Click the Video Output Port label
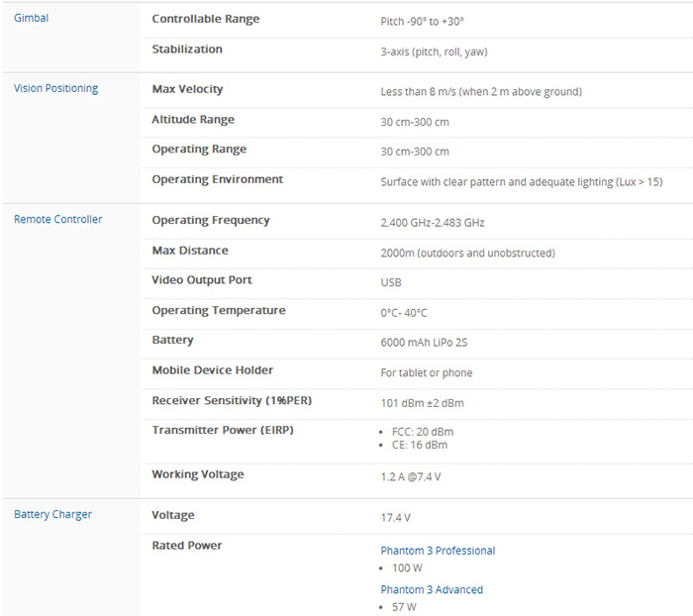 pos(202,280)
